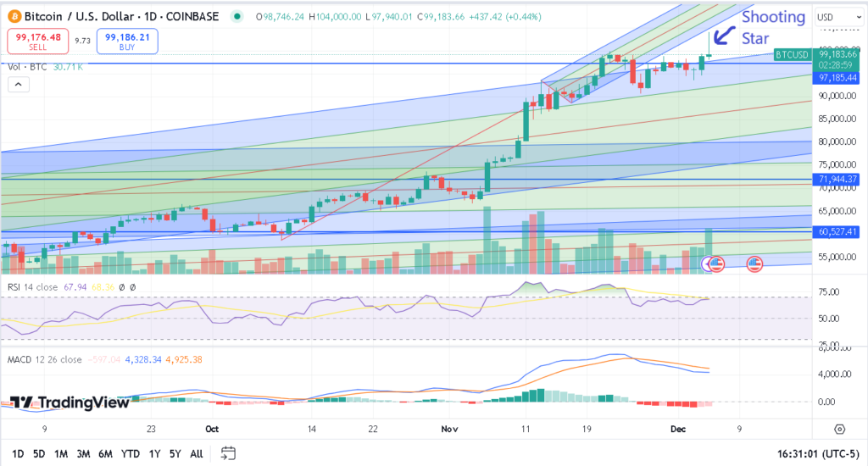This screenshot has width=868, height=466.
Task: Open the USD currency dropdown
Action: (x=839, y=17)
